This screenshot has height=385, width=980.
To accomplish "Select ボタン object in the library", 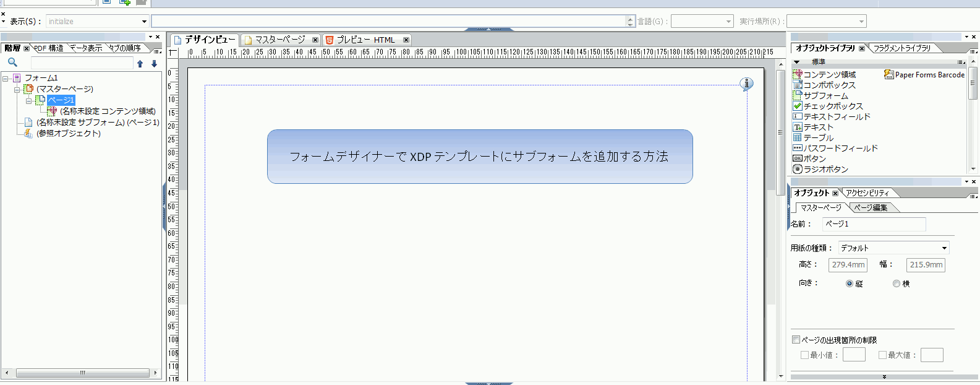I will 809,158.
